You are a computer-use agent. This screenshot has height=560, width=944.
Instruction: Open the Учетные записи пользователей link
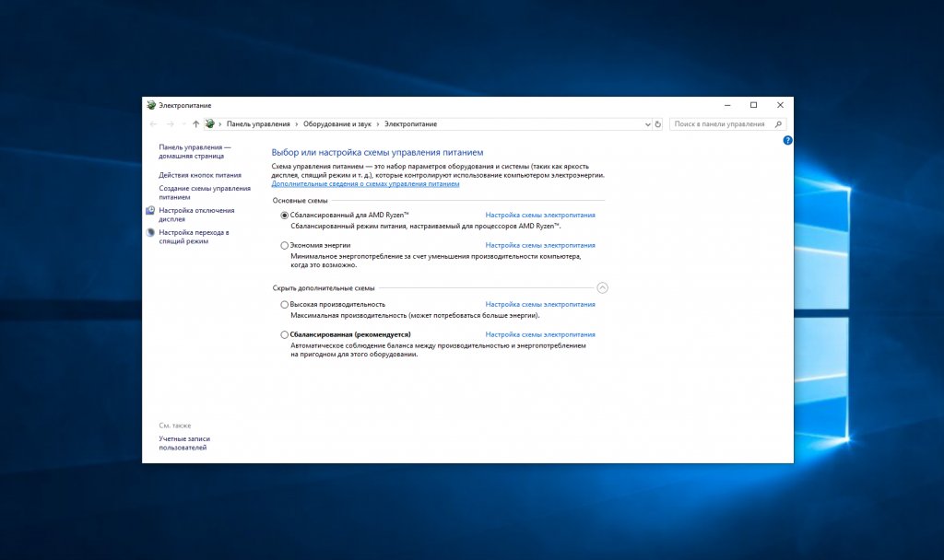click(184, 443)
